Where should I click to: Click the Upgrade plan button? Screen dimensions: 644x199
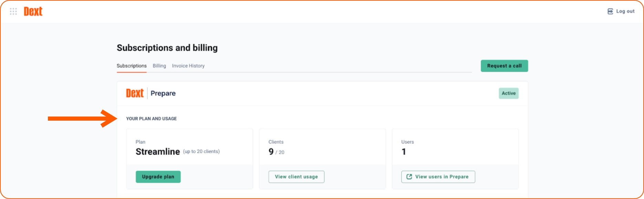coord(158,177)
